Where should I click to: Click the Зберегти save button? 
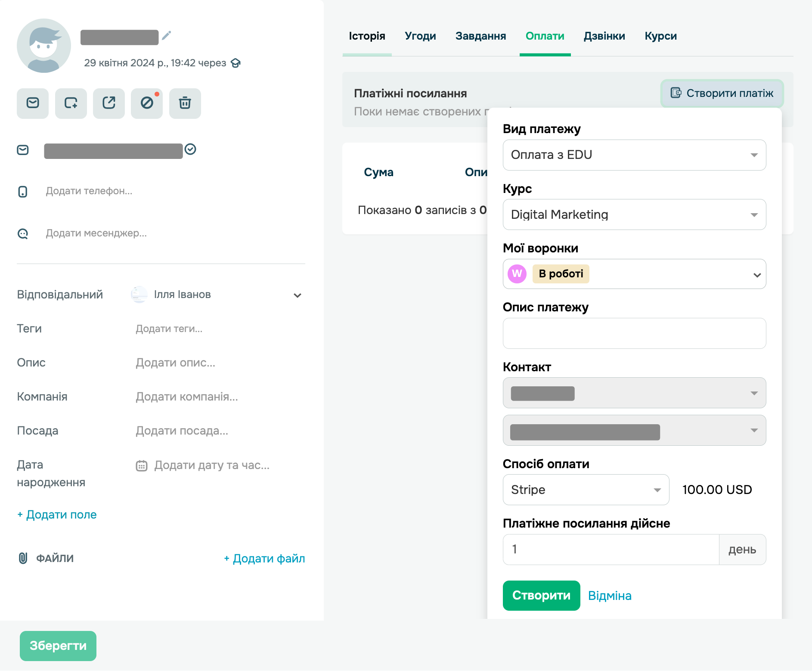click(58, 646)
